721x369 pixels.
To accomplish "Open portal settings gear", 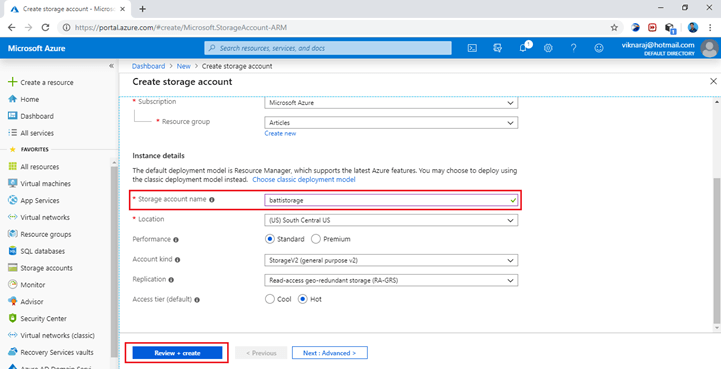I will click(548, 48).
